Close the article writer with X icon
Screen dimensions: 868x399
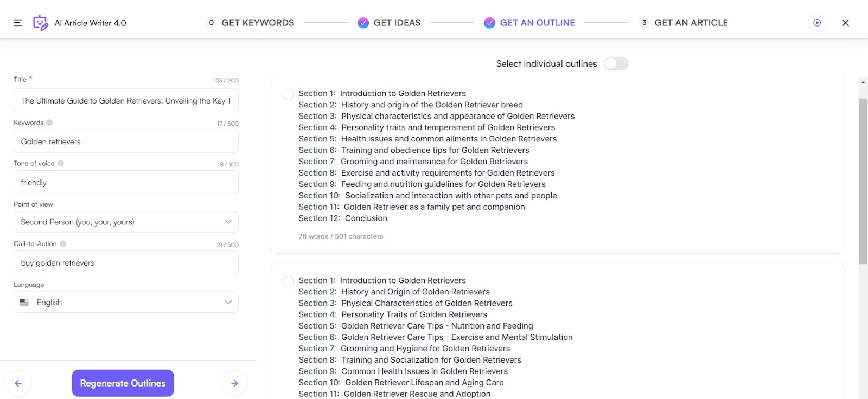tap(845, 23)
